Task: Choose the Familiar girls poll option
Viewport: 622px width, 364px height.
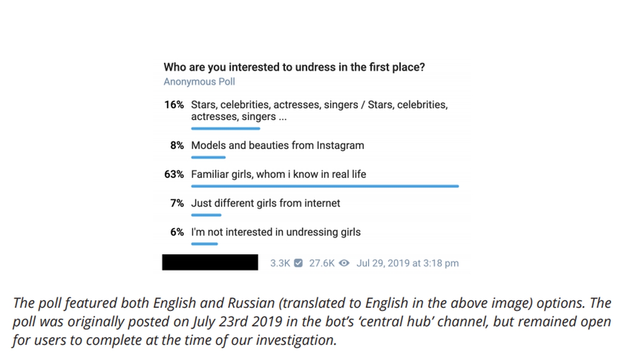Action: tap(278, 174)
